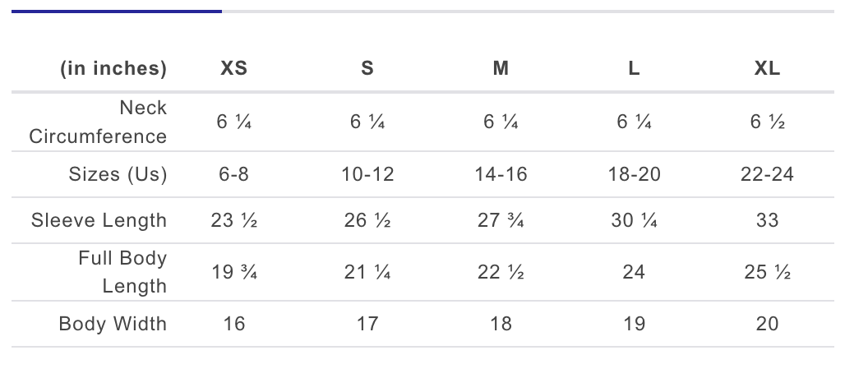Select the Body Width row label
Viewport: 868px width, 378px height.
pyautogui.click(x=113, y=324)
